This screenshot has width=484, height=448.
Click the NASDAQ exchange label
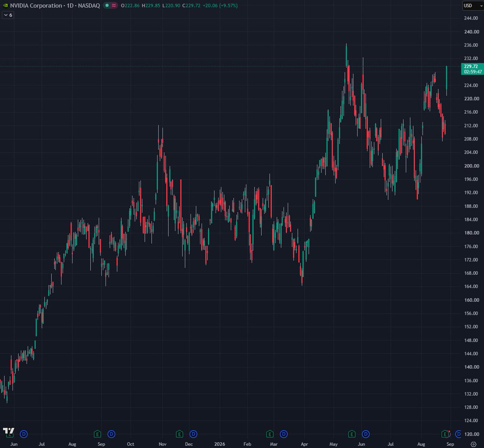90,6
